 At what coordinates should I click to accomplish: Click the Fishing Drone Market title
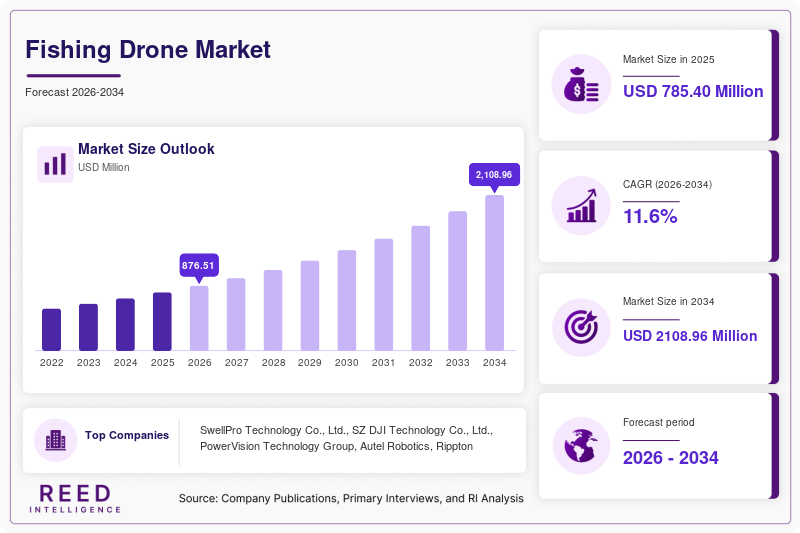coord(148,49)
